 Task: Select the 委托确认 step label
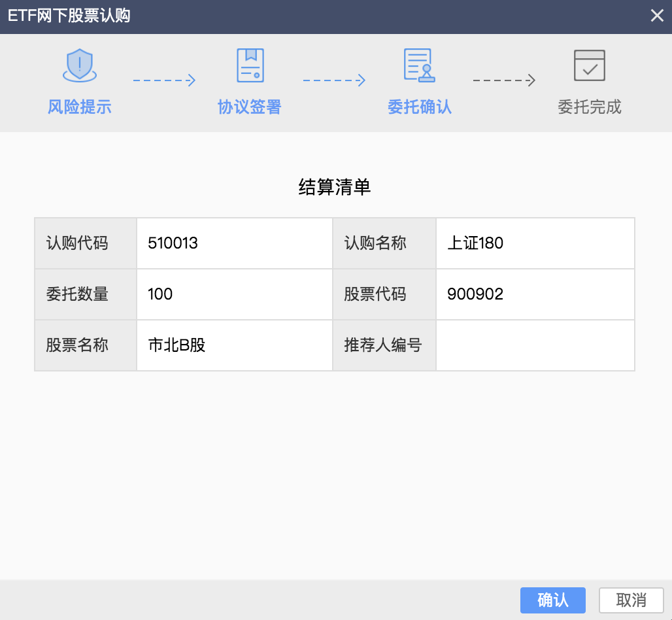[419, 107]
